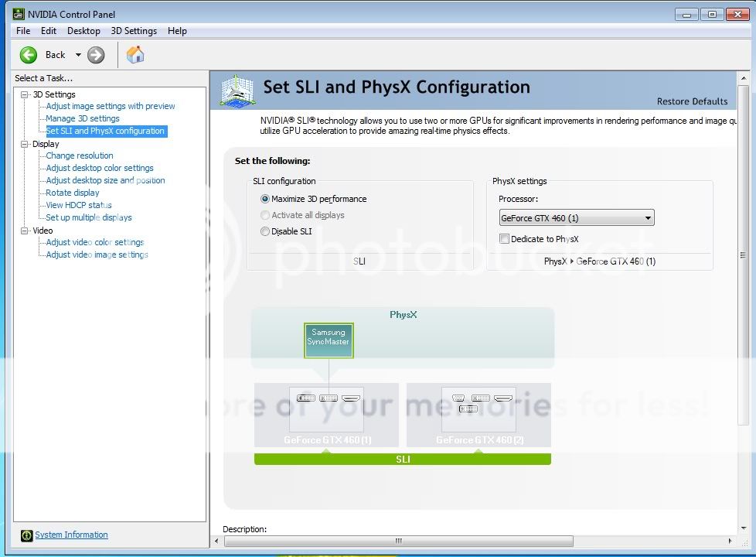Select Maximize 3D performance radio button
Image resolution: width=756 pixels, height=557 pixels.
click(264, 199)
